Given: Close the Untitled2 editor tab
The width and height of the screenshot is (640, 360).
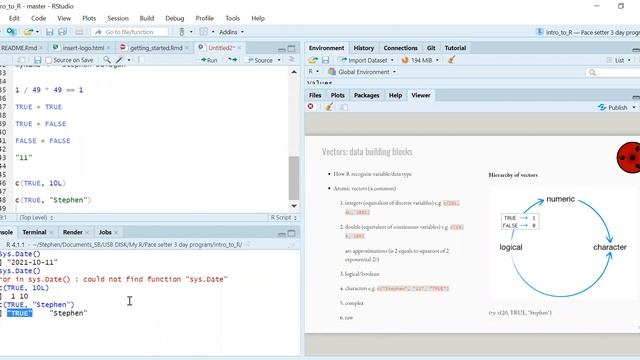Looking at the screenshot, I should [x=239, y=48].
